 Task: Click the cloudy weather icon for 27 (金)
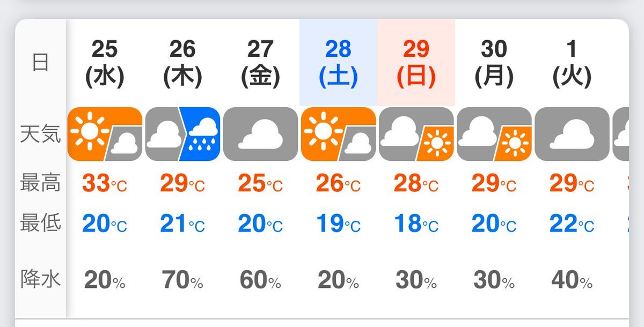click(x=260, y=134)
